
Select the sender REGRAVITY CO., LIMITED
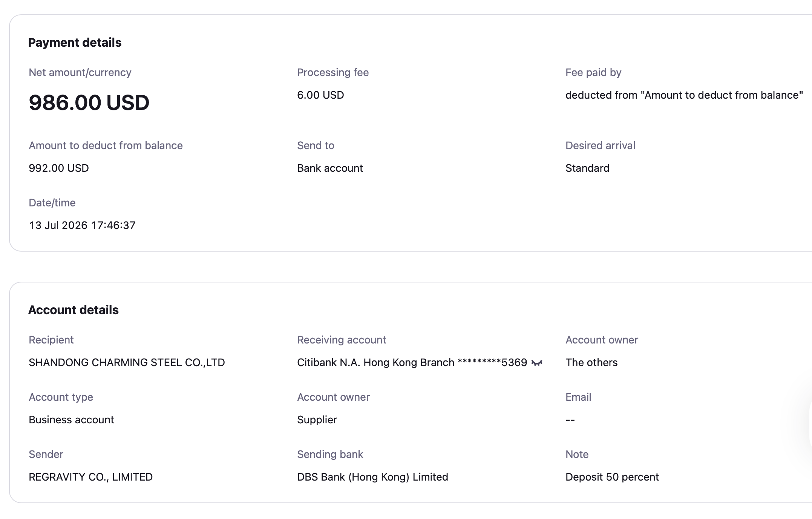[90, 477]
